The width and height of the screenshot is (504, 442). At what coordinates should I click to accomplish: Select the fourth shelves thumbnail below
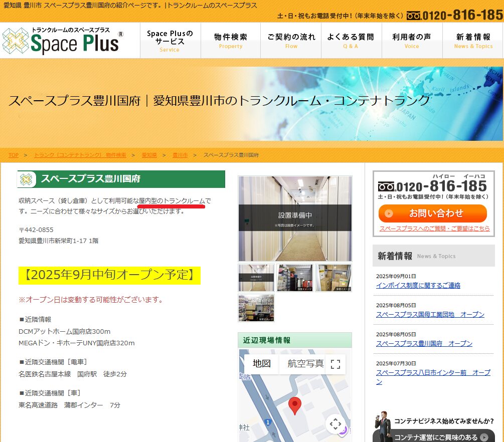click(x=256, y=308)
